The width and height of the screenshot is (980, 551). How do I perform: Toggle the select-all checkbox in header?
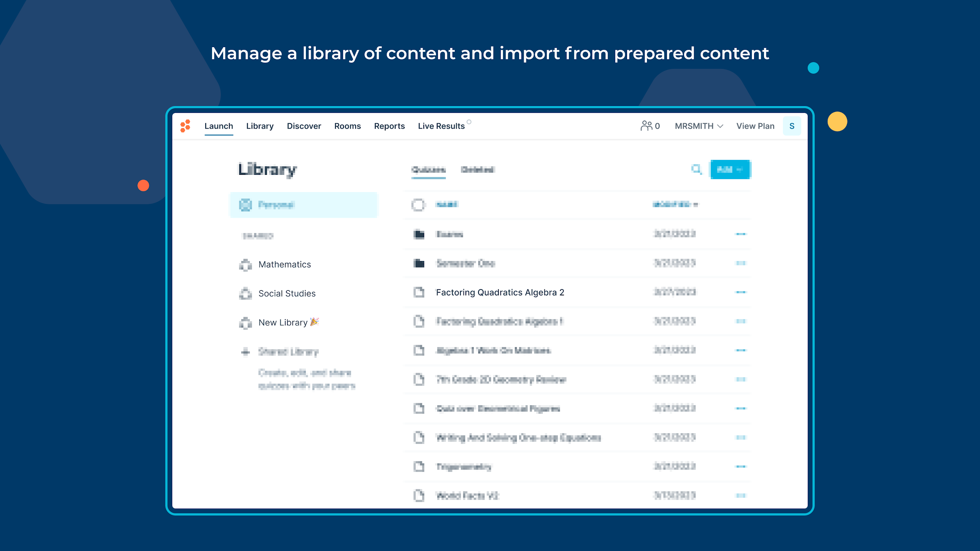click(x=418, y=205)
